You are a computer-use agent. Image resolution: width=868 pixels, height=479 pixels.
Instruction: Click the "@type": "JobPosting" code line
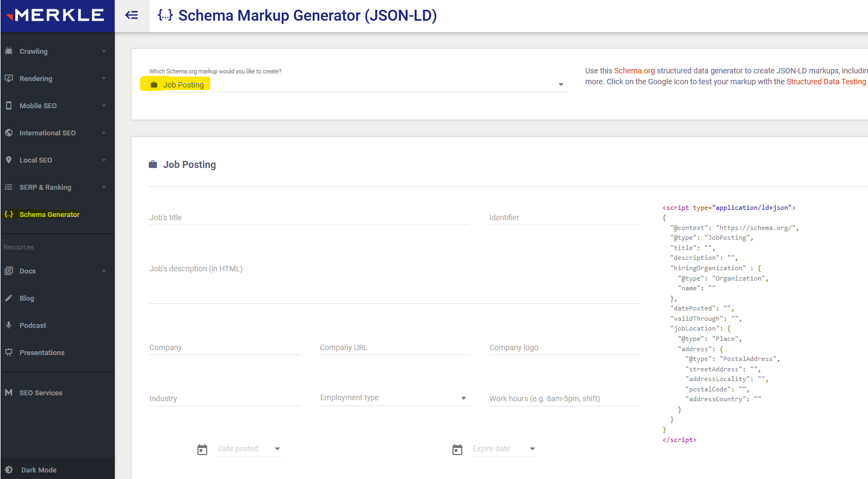tap(712, 238)
